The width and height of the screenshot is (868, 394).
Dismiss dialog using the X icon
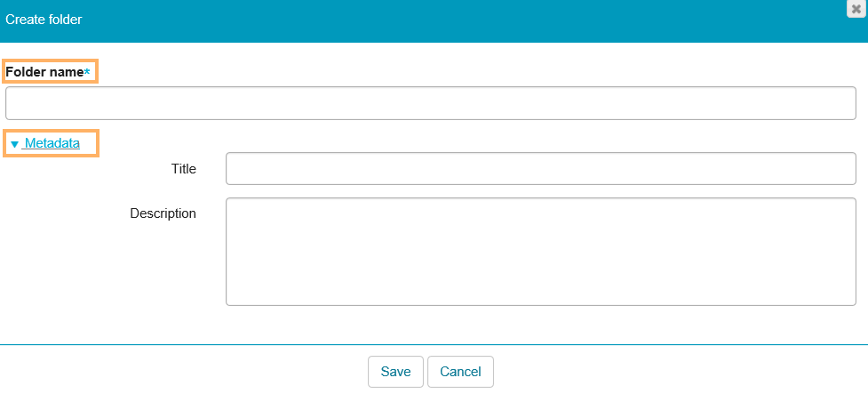coord(856,8)
